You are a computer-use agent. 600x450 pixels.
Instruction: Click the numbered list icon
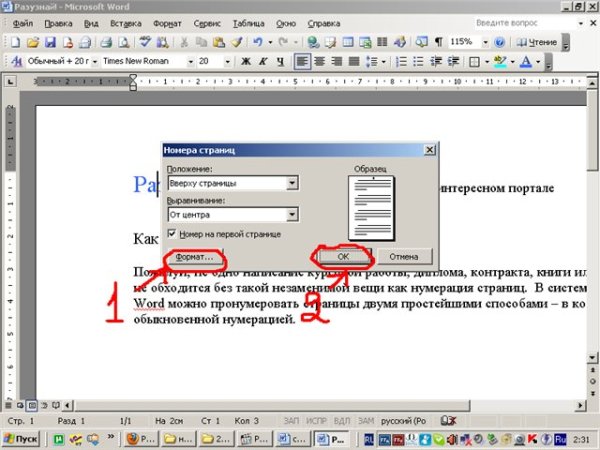point(401,62)
